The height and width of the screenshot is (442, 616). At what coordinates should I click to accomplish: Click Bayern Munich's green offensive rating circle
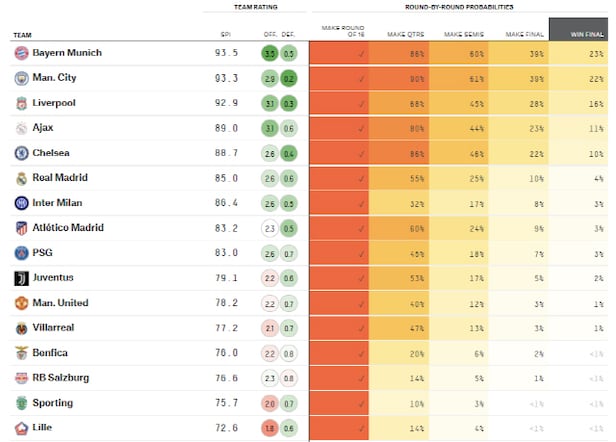[269, 53]
